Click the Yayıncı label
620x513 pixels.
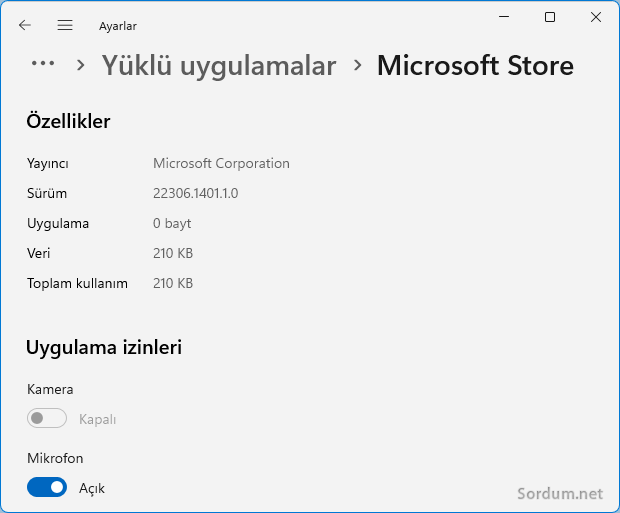[x=47, y=163]
